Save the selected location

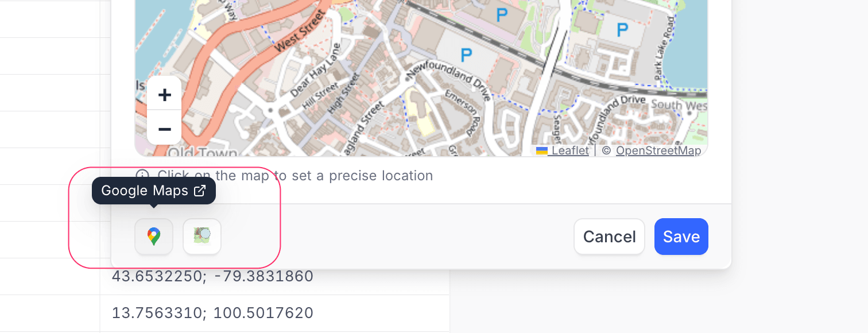coord(681,237)
